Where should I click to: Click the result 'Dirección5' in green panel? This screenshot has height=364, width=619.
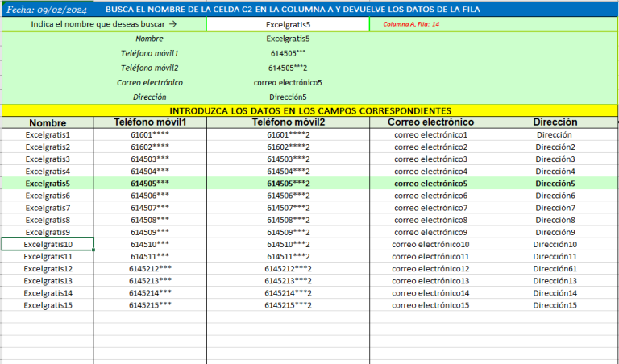pyautogui.click(x=288, y=97)
